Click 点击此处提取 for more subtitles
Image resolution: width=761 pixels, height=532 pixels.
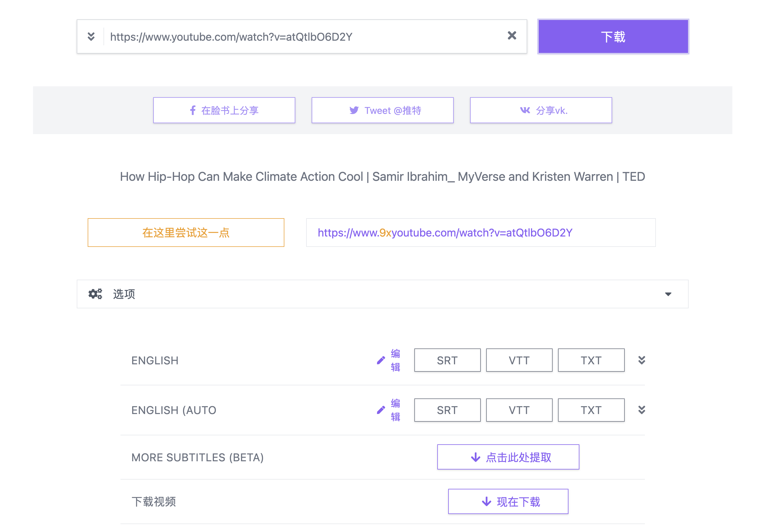pyautogui.click(x=508, y=457)
